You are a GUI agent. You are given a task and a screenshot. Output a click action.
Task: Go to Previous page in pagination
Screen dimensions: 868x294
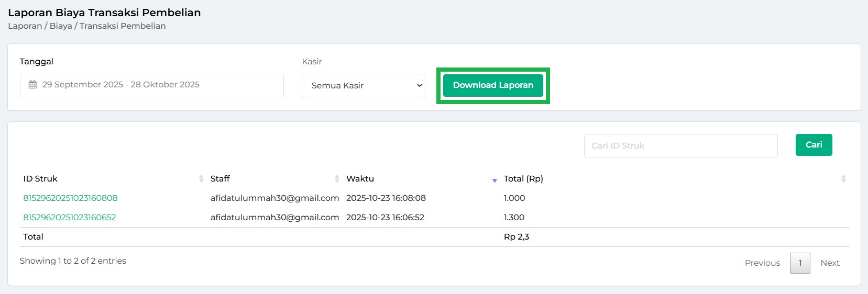762,263
